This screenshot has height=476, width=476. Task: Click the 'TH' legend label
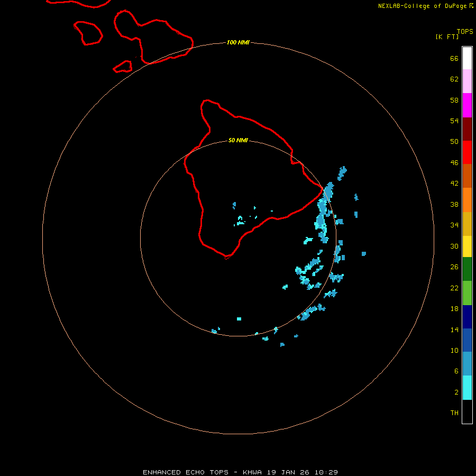pos(454,413)
